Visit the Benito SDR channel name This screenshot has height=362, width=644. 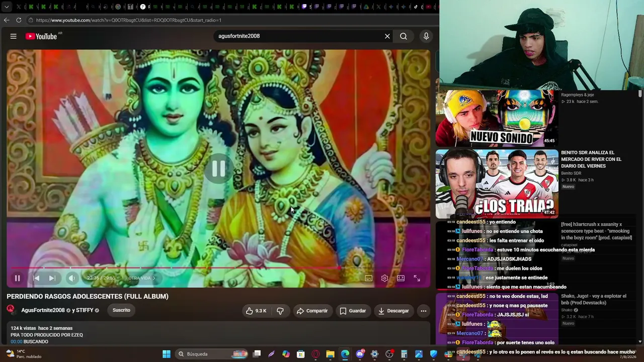(x=571, y=173)
